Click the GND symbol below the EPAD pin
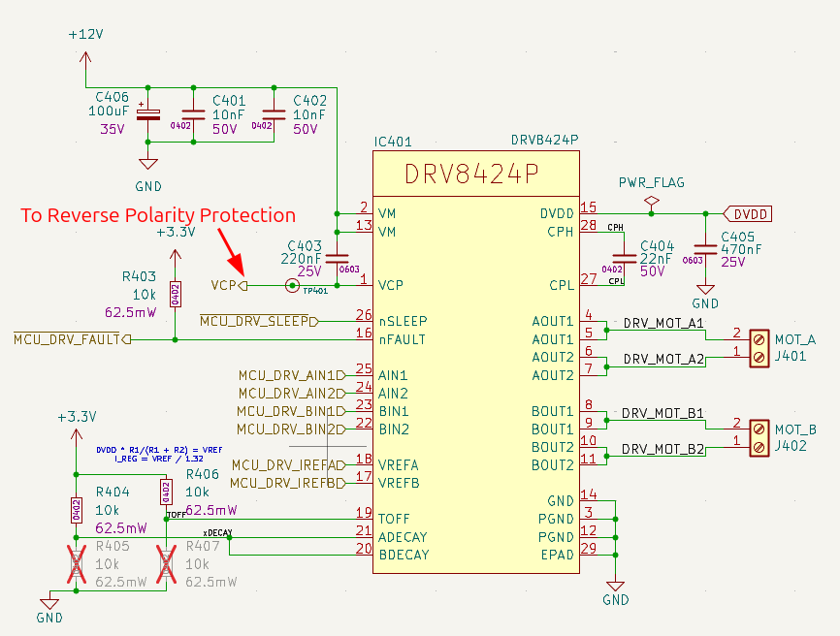The width and height of the screenshot is (840, 636). (616, 587)
